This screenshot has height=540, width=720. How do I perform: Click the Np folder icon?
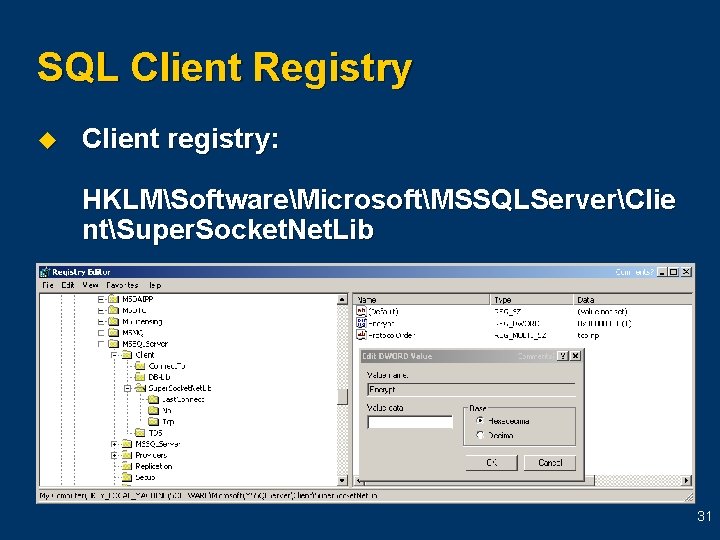point(153,410)
